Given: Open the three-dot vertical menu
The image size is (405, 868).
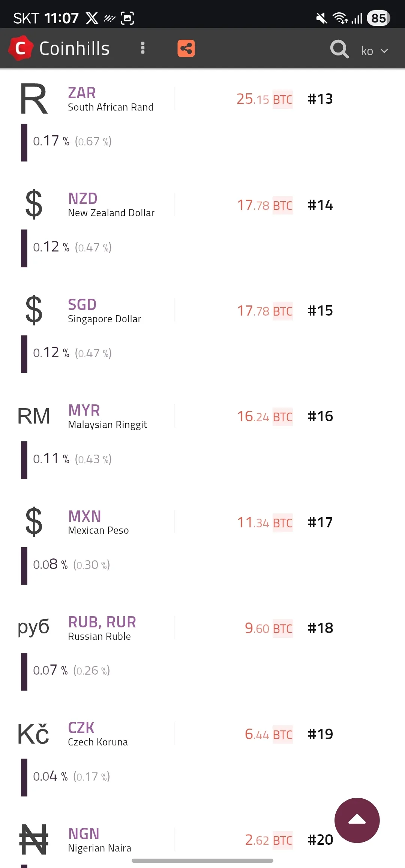Looking at the screenshot, I should tap(142, 48).
